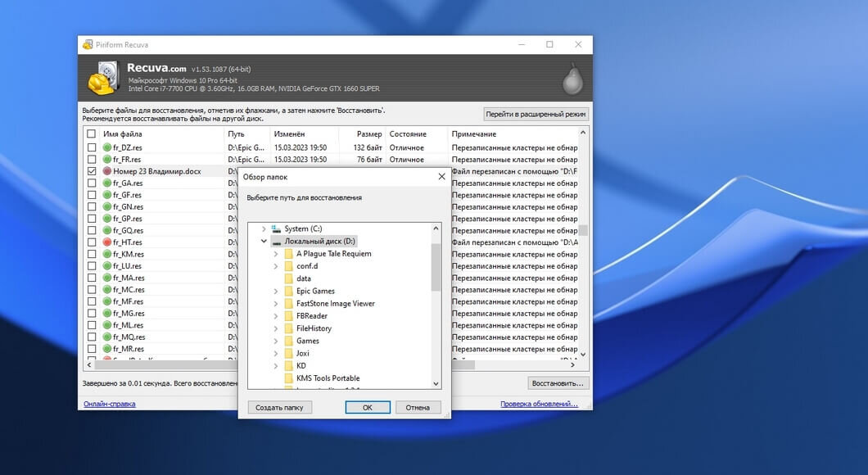868x475 pixels.
Task: Check the fr_HT.res checkbox
Action: click(92, 242)
